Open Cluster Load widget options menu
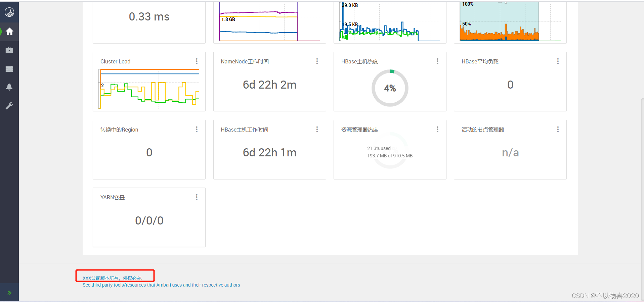The height and width of the screenshot is (302, 644). [x=197, y=61]
